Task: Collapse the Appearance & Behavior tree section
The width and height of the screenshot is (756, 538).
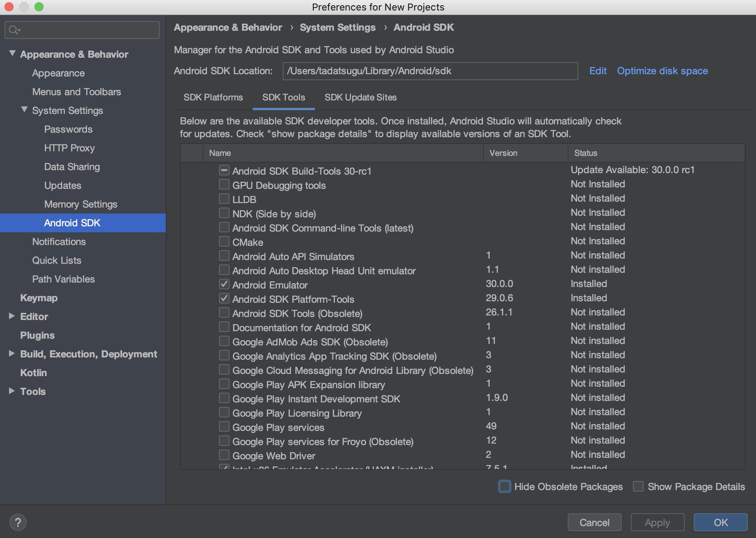Action: [12, 54]
